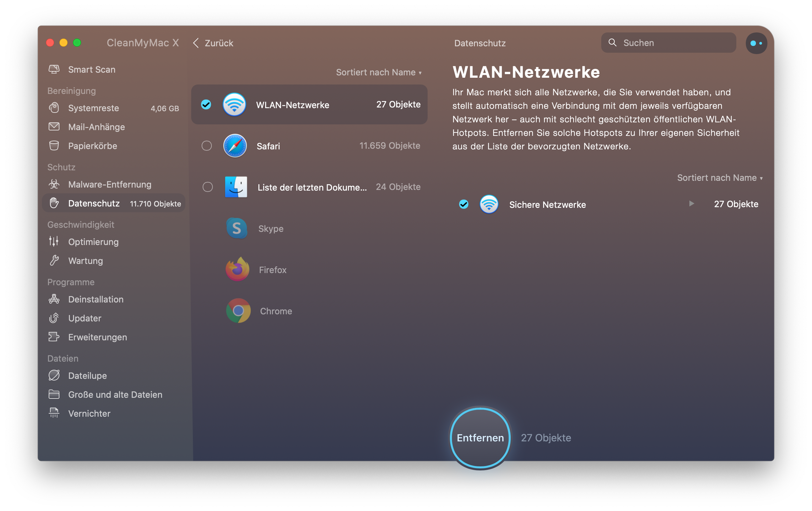Check the Safari checkbox
Viewport: 812px width, 511px height.
tap(207, 146)
